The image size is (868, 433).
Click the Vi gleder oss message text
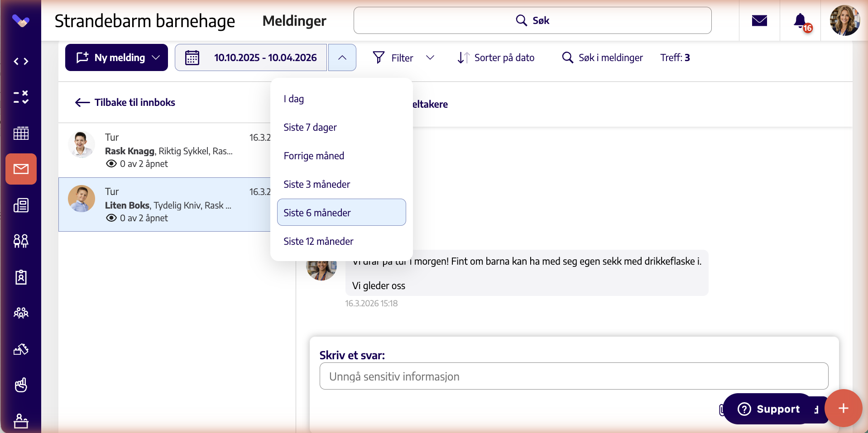[379, 285]
